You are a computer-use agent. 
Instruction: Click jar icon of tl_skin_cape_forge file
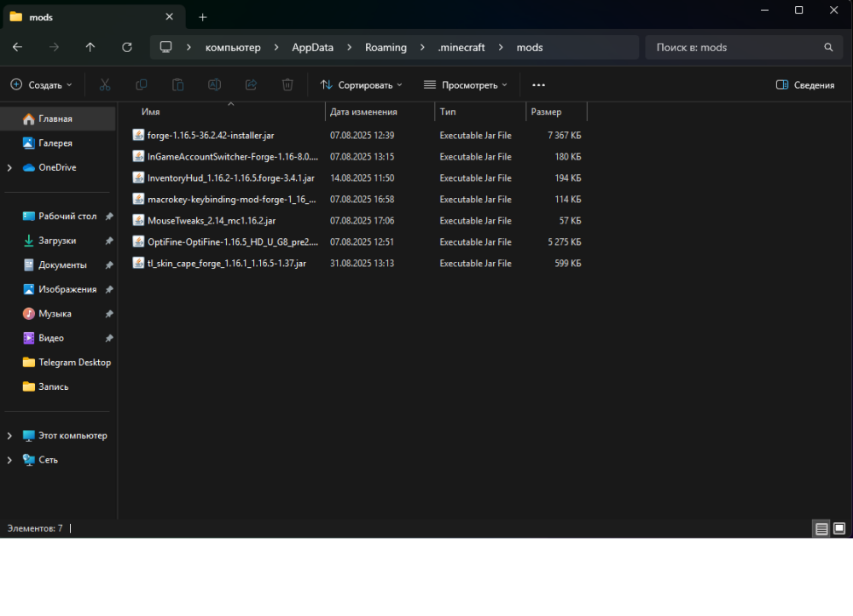tap(138, 263)
